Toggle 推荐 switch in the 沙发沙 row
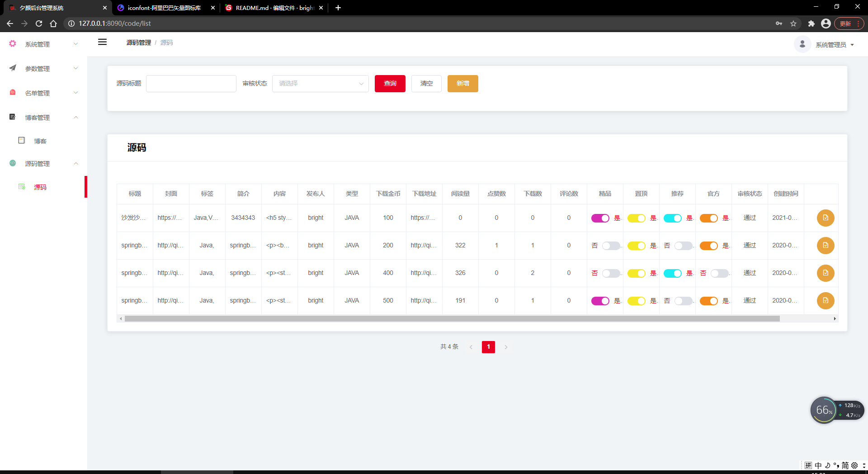 pos(673,218)
